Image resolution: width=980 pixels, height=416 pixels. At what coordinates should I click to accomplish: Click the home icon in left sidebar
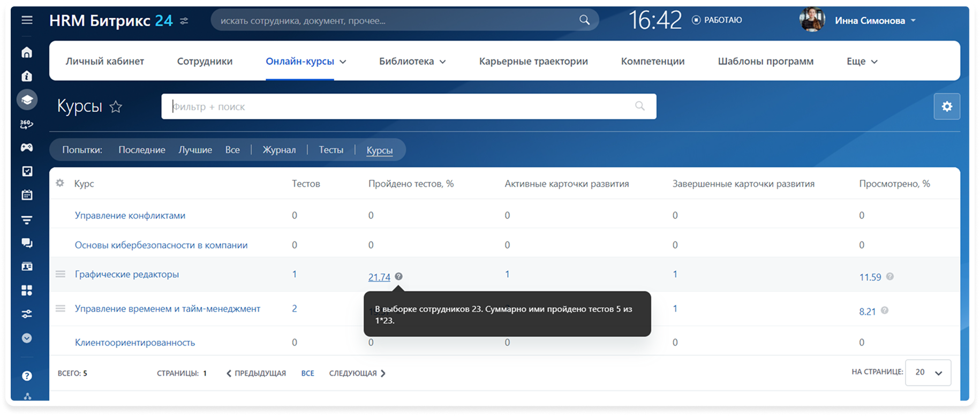click(x=27, y=52)
